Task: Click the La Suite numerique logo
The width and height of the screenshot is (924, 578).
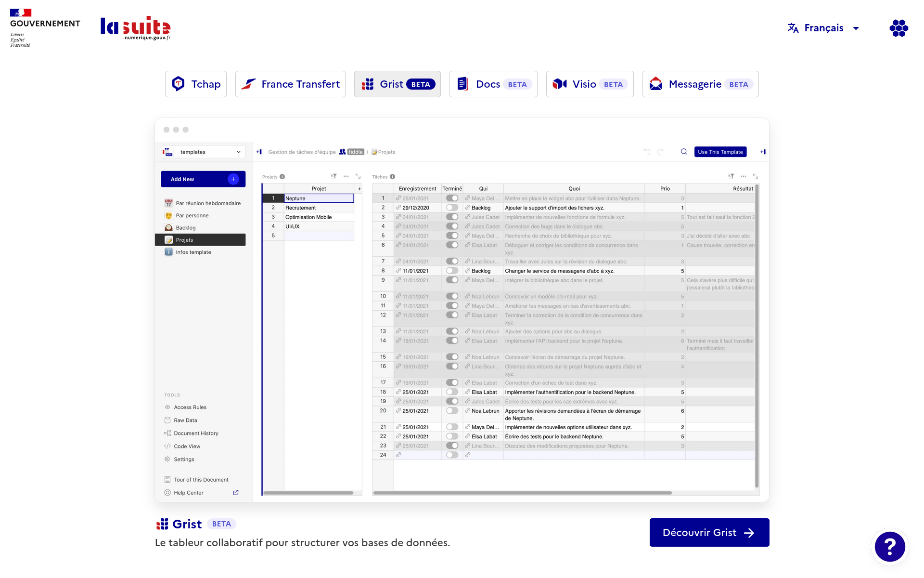Action: pos(135,28)
